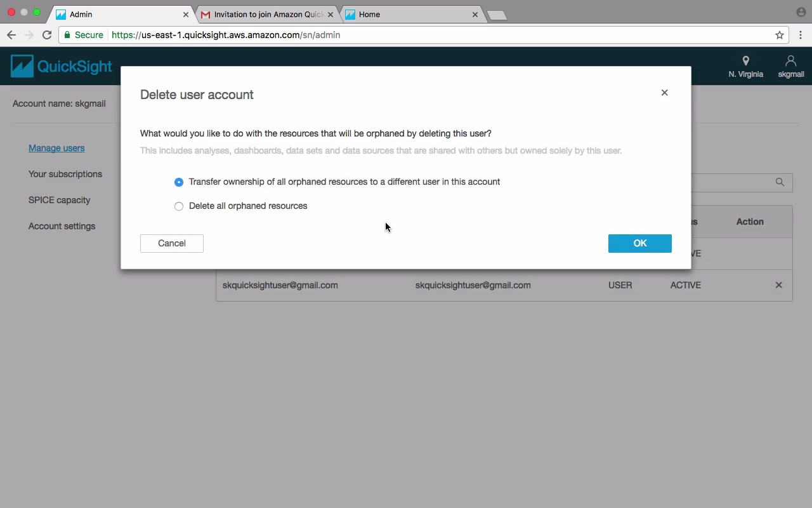Viewport: 812px width, 508px height.
Task: Switch to the Invitation to join Amazon tab
Action: (266, 14)
